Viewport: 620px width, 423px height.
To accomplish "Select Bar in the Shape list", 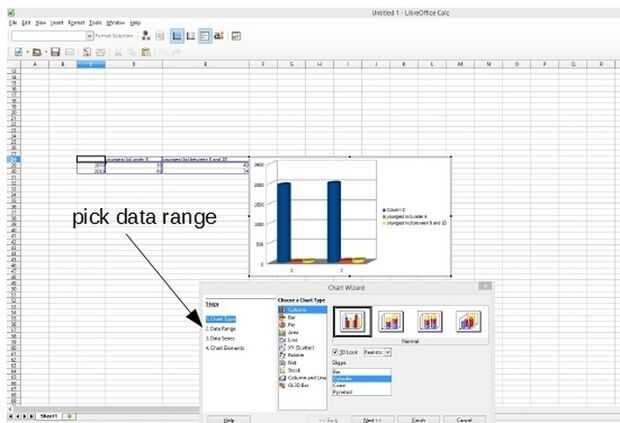I will point(362,372).
